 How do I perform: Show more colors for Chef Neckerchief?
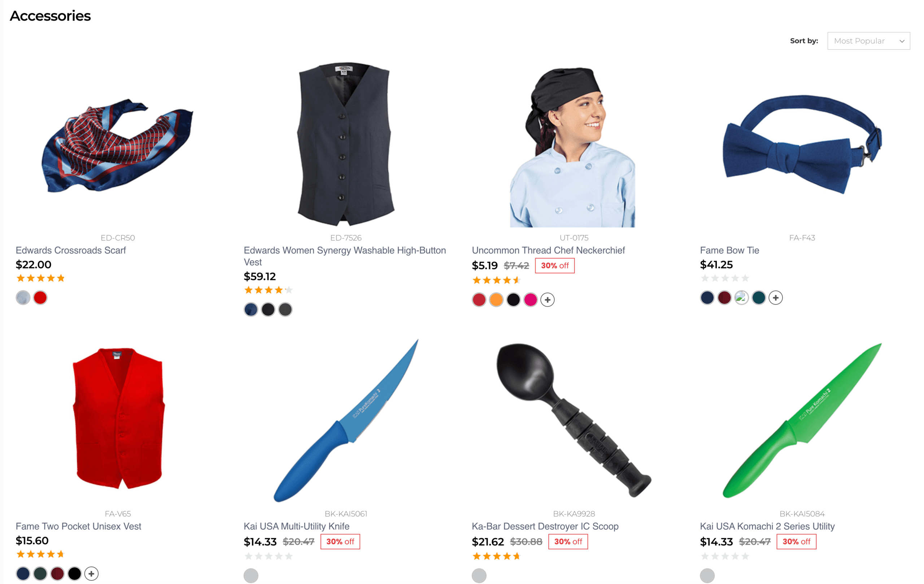tap(548, 299)
